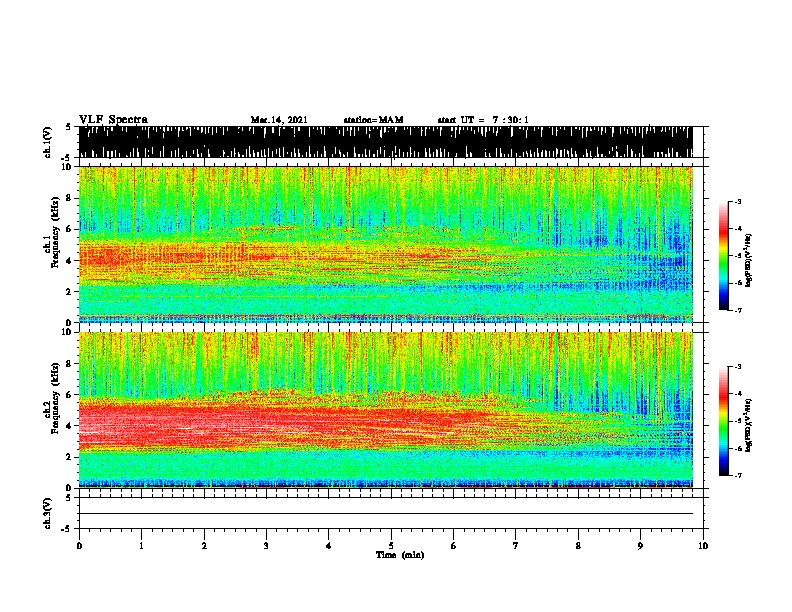
Task: Click the ch.3(V) flat-line waveform panel
Action: (391, 513)
